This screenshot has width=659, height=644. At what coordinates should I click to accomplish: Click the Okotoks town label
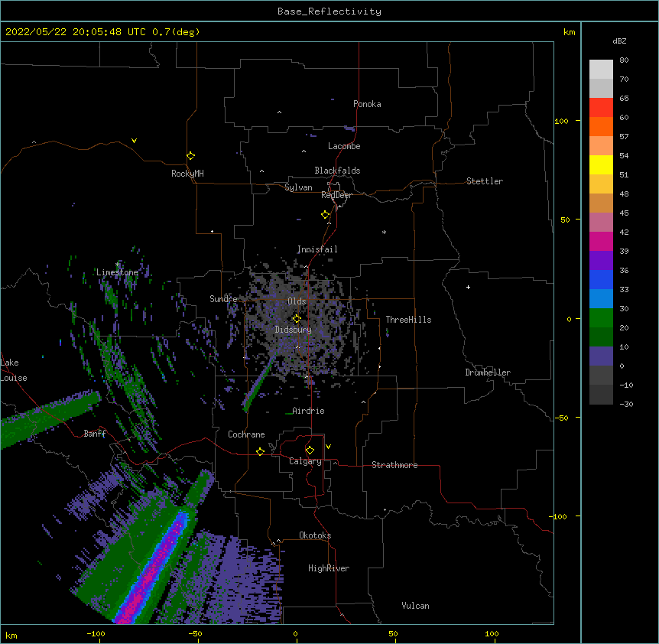(x=315, y=535)
